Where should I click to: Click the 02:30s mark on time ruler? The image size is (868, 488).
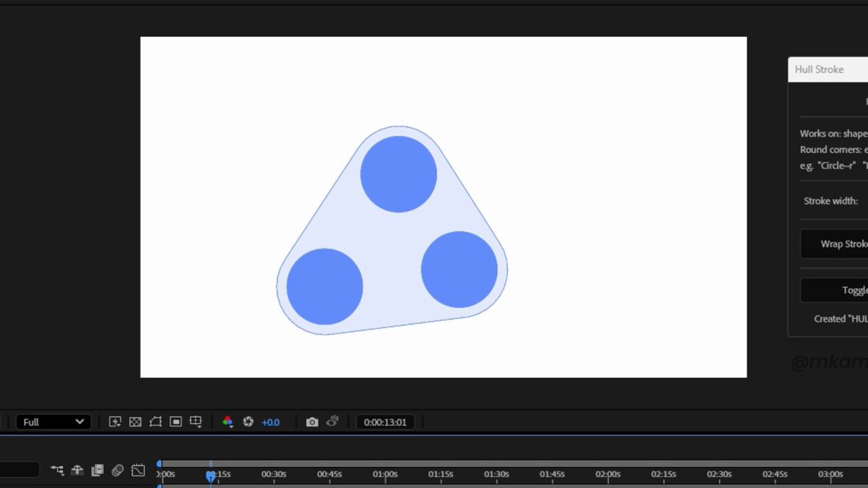click(x=719, y=474)
